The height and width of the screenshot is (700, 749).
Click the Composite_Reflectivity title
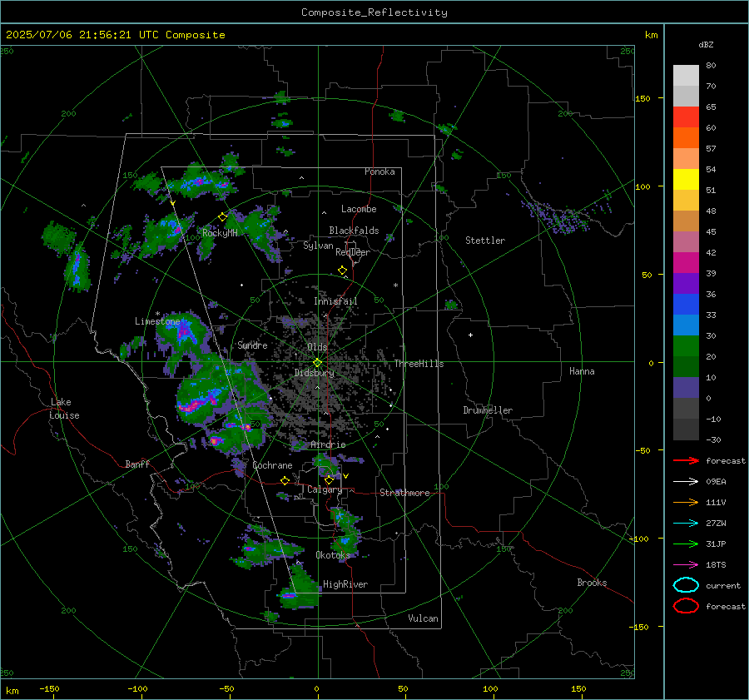point(374,12)
